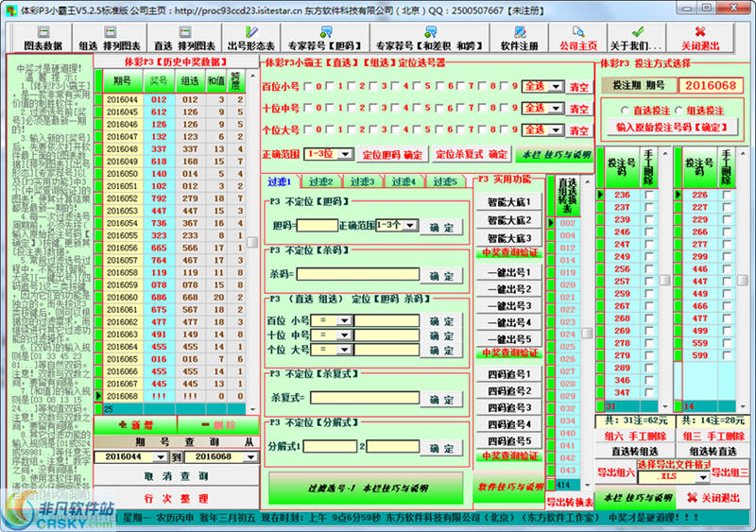The height and width of the screenshot is (532, 756).
Task: Click the 直选组选转换表 scrollbar thumb
Action: point(587,333)
